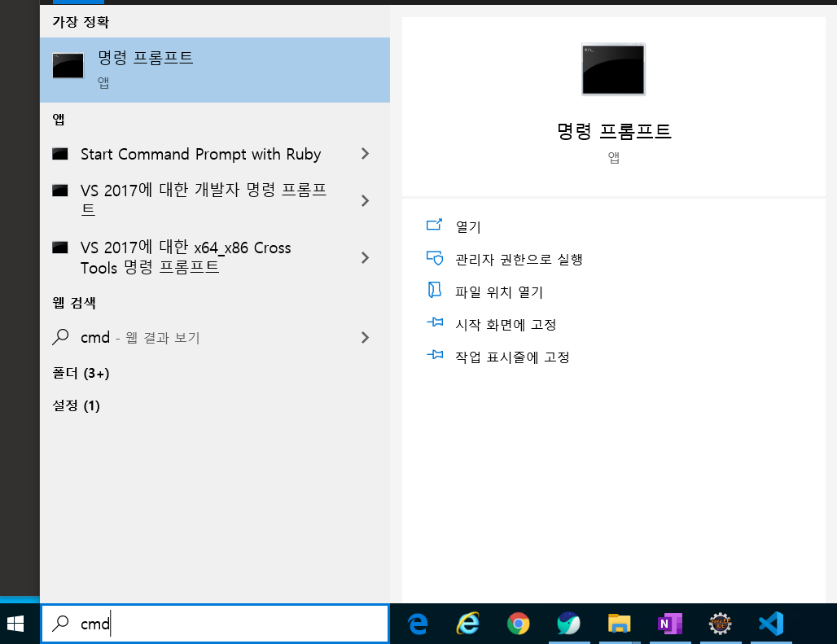Click the 명령 프롬프트 title in preview pane
837x644 pixels.
[x=614, y=131]
